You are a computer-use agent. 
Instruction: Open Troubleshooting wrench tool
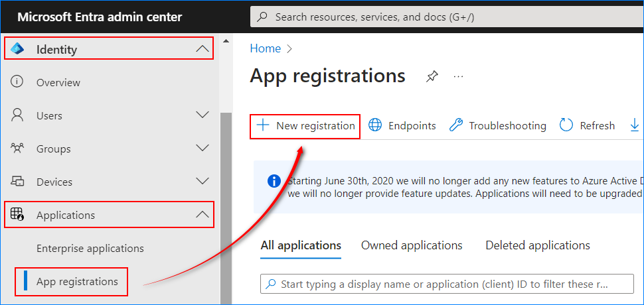click(x=456, y=125)
